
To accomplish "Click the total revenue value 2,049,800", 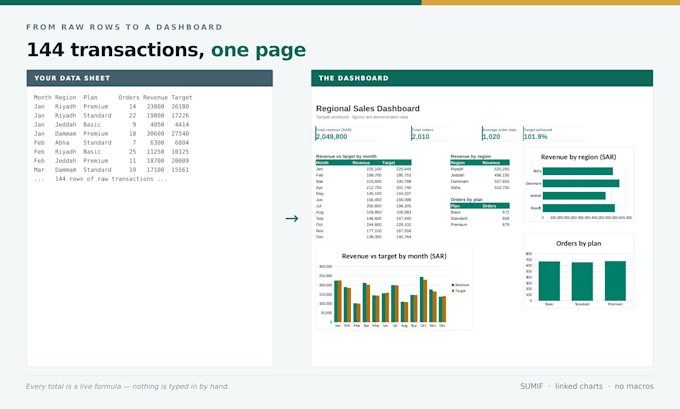I will tap(332, 137).
